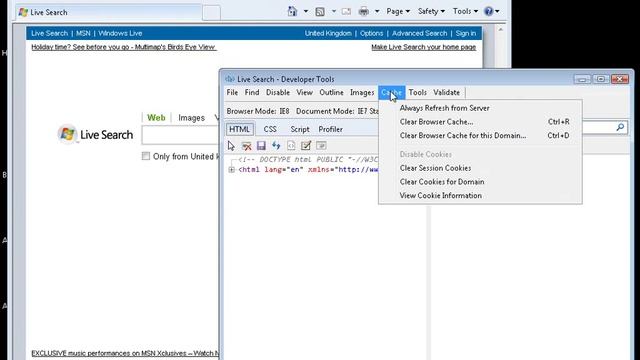Select the element-by-click arrow tool

[x=231, y=146]
